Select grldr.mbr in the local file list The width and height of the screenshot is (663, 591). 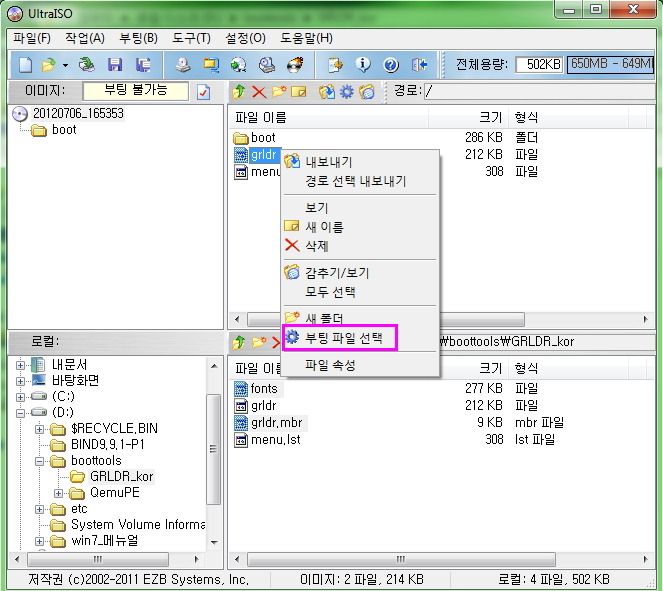[x=277, y=423]
